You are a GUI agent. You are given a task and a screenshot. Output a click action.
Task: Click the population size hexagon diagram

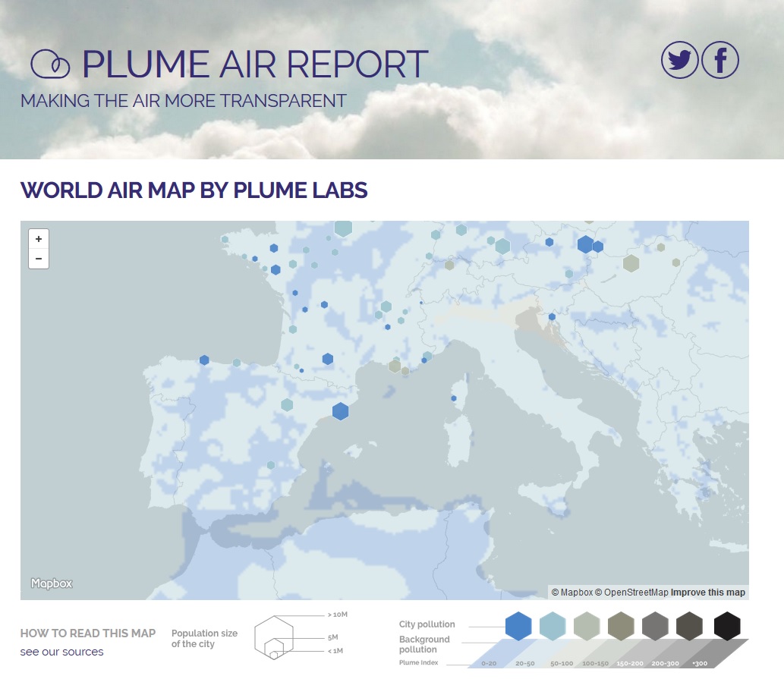(273, 637)
